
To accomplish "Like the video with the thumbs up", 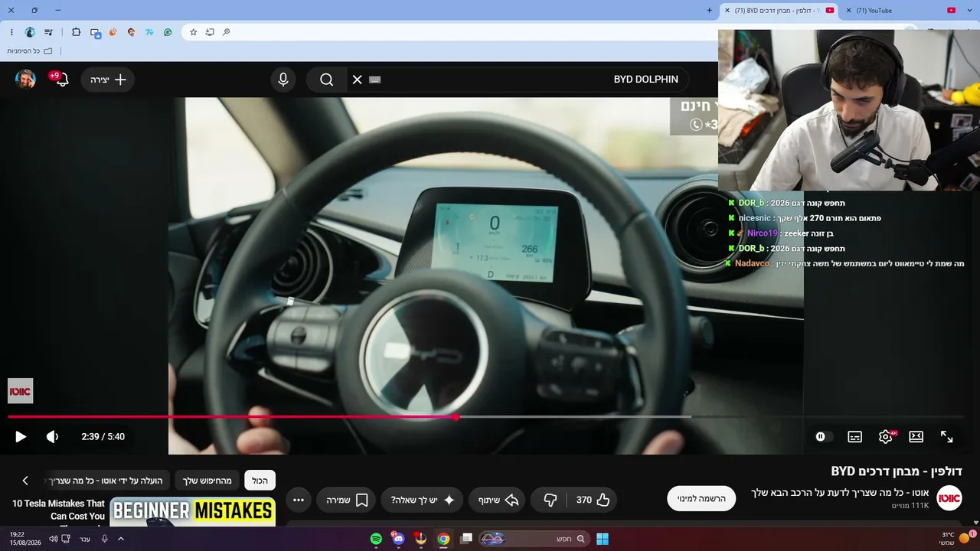I will [x=593, y=500].
